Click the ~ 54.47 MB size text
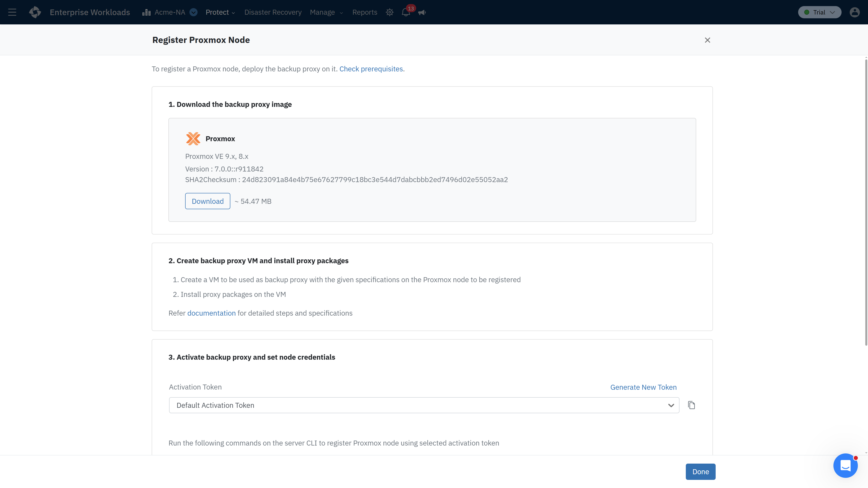Image resolution: width=868 pixels, height=488 pixels. tap(253, 201)
